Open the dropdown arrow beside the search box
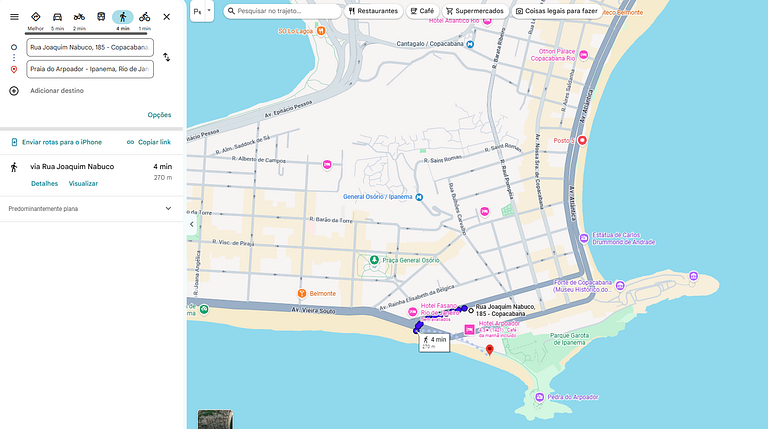 (209, 11)
